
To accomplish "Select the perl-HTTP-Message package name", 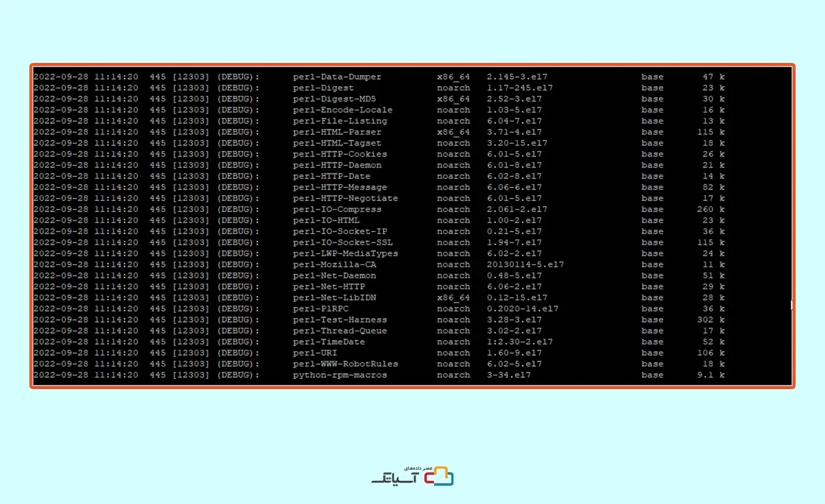I will (x=340, y=187).
